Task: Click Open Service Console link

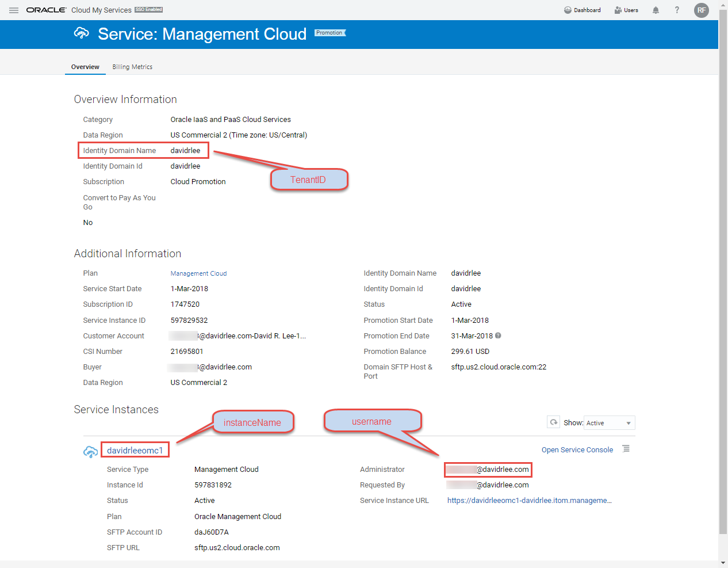Action: coord(577,450)
